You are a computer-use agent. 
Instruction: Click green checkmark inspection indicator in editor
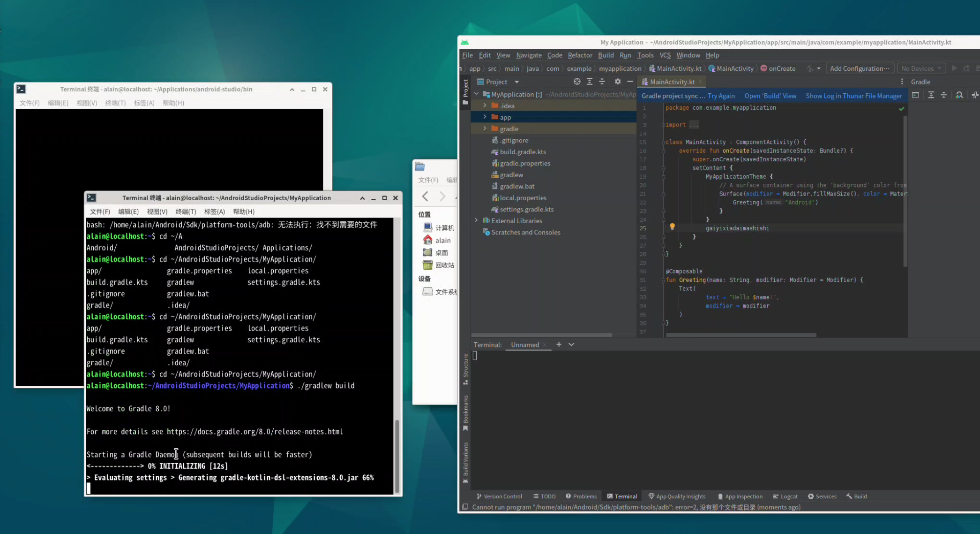(x=901, y=109)
